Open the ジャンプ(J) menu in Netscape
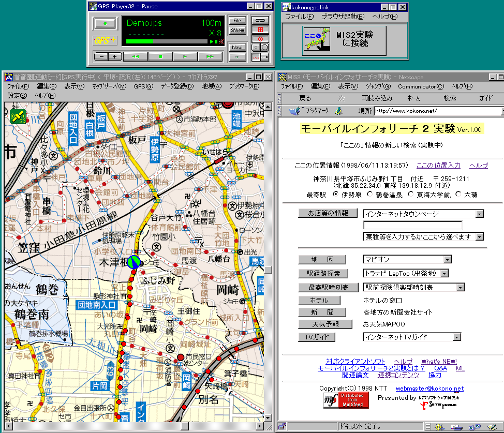Viewport: 504px width, 433px height. [379, 86]
